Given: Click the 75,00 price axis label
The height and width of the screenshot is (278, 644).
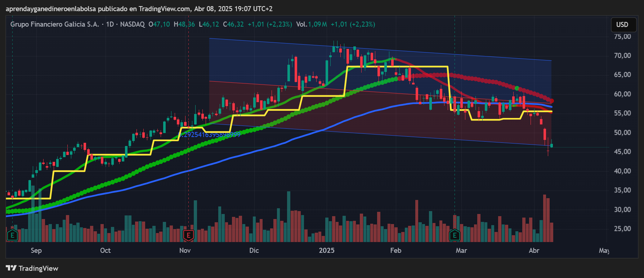Looking at the screenshot, I should tap(622, 36).
